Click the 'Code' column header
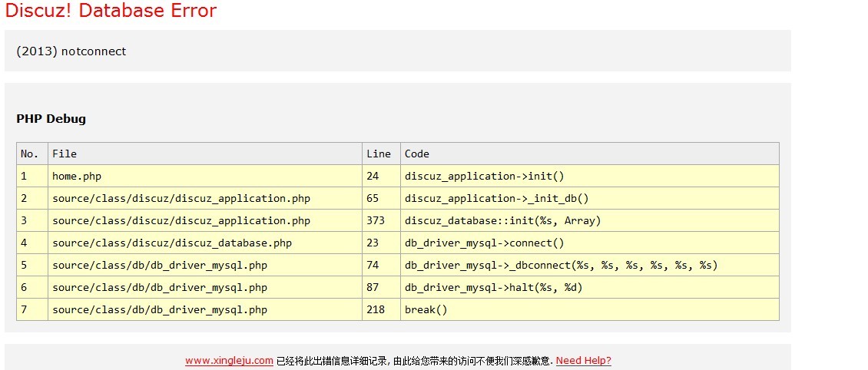The height and width of the screenshot is (370, 868). [590, 154]
